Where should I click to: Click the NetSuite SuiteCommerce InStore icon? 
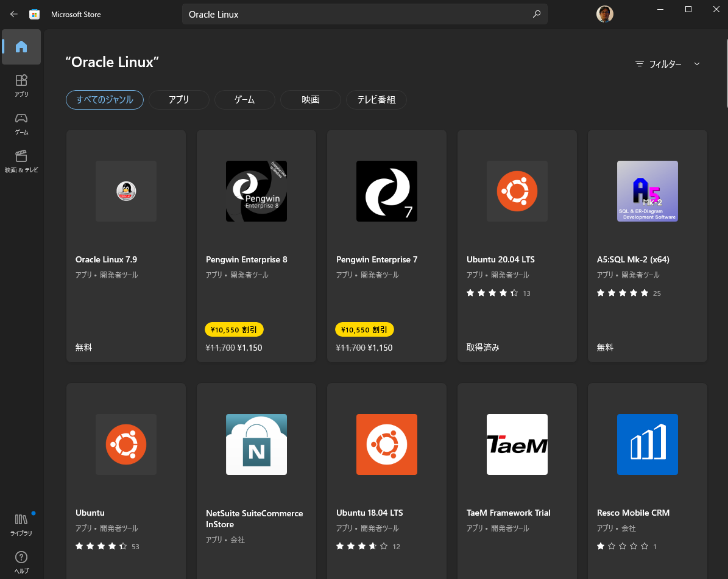pos(256,444)
